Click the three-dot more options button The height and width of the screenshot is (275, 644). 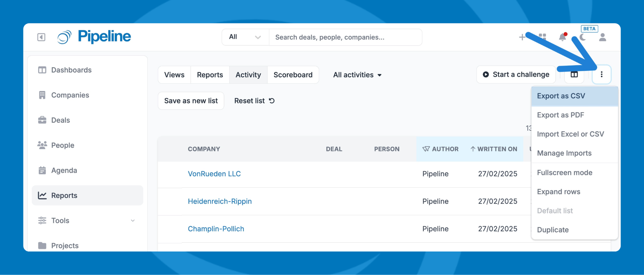tap(601, 75)
